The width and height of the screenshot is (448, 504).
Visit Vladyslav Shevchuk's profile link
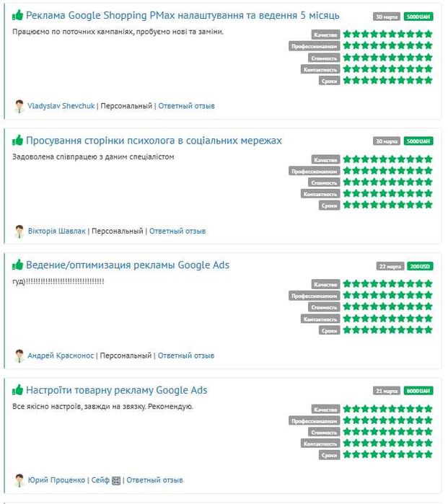click(x=61, y=106)
